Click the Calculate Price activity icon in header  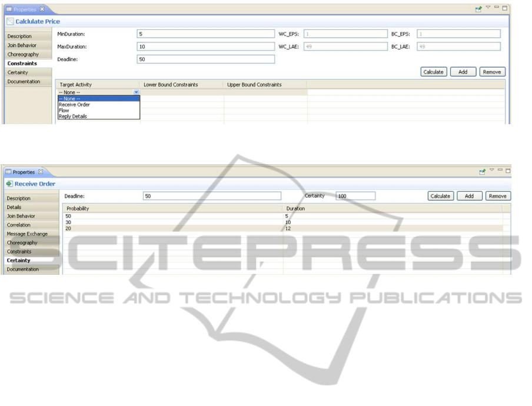tap(10, 22)
